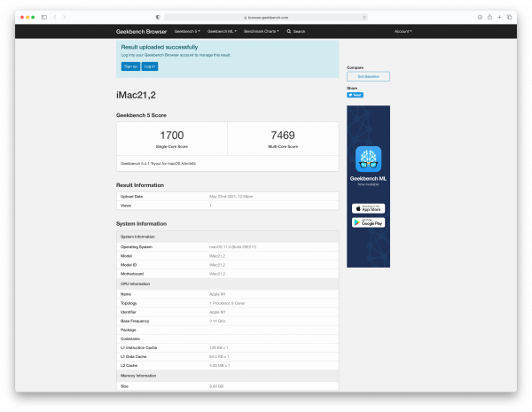Open the Account dropdown menu
Image resolution: width=532 pixels, height=412 pixels.
(403, 32)
